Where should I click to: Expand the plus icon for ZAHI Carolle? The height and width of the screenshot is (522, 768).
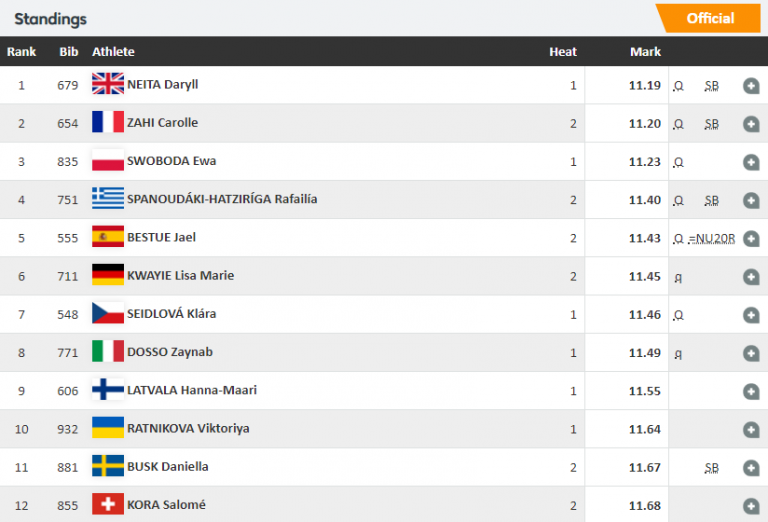click(x=751, y=124)
